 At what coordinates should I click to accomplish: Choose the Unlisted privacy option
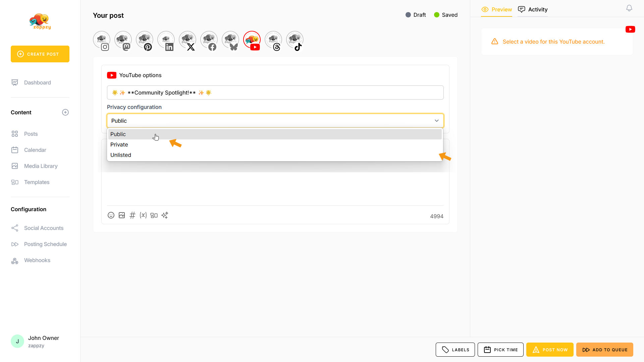coord(121,155)
